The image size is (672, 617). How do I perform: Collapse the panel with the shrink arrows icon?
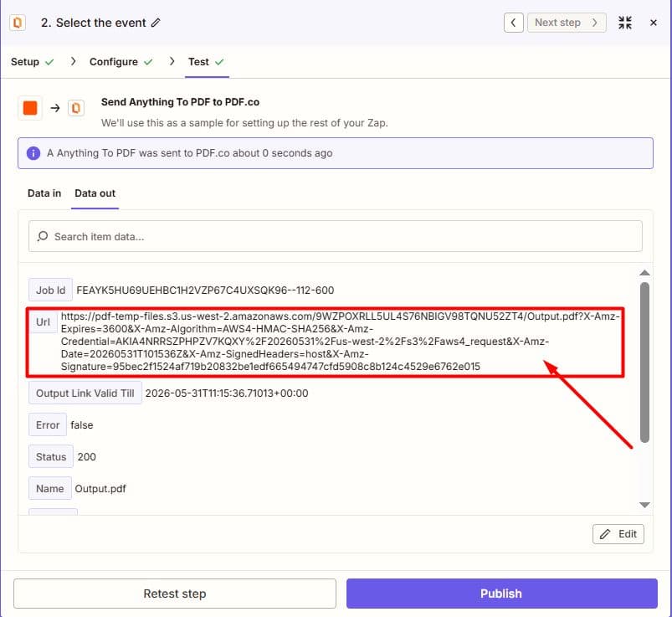click(625, 23)
